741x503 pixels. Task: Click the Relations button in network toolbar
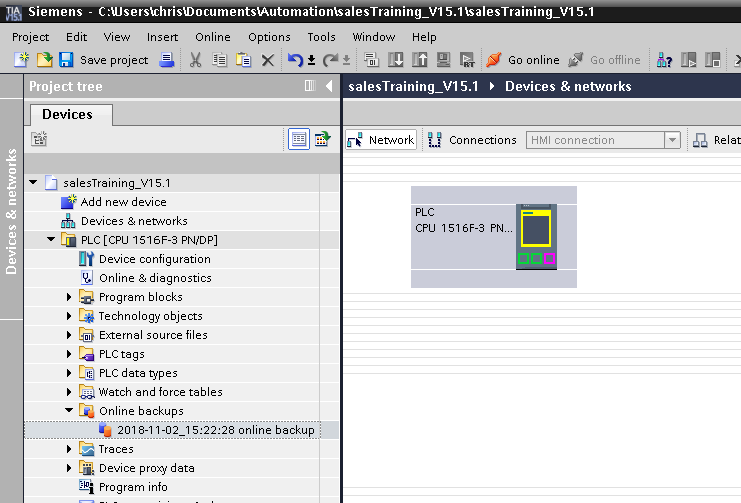[716, 140]
